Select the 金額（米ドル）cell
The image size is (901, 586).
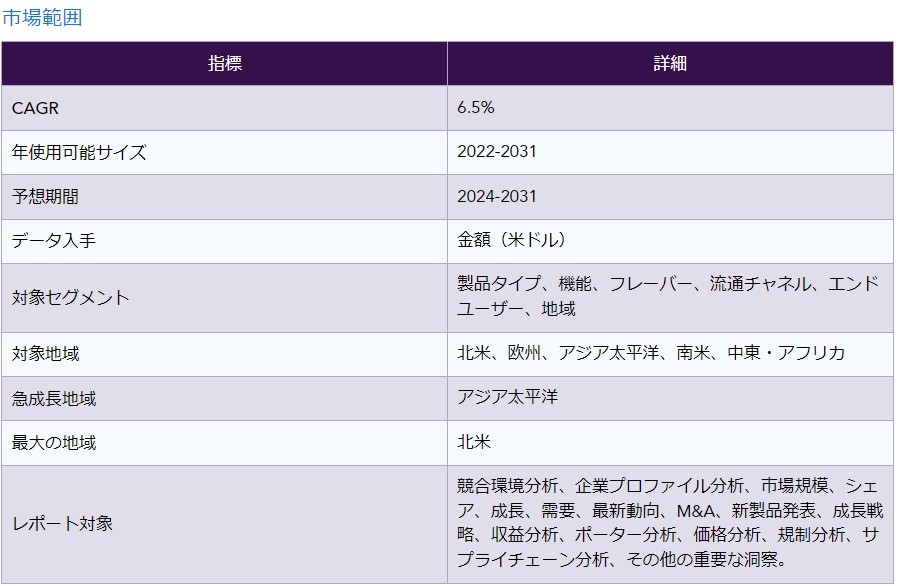point(670,241)
